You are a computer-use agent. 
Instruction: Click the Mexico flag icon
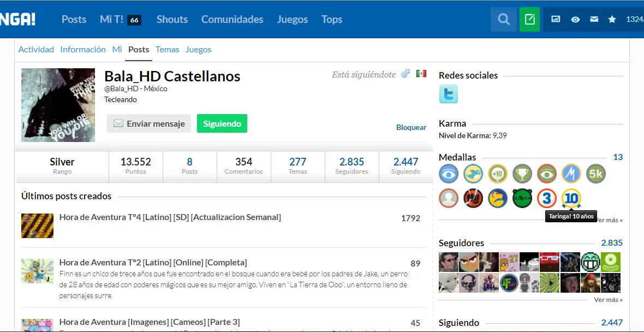(421, 74)
